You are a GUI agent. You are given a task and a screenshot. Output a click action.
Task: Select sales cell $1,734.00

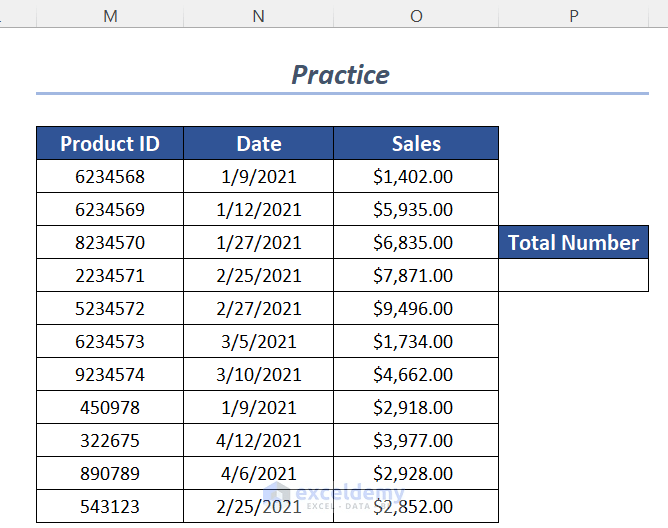[x=416, y=341]
